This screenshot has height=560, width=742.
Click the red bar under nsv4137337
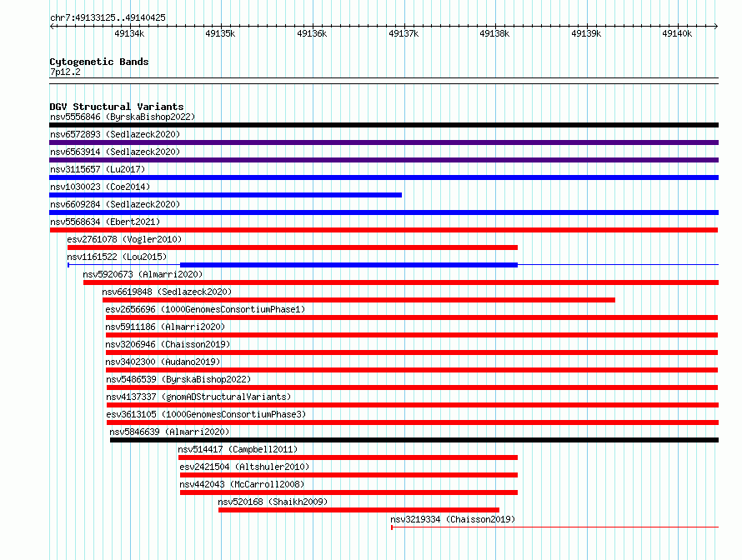pos(413,405)
